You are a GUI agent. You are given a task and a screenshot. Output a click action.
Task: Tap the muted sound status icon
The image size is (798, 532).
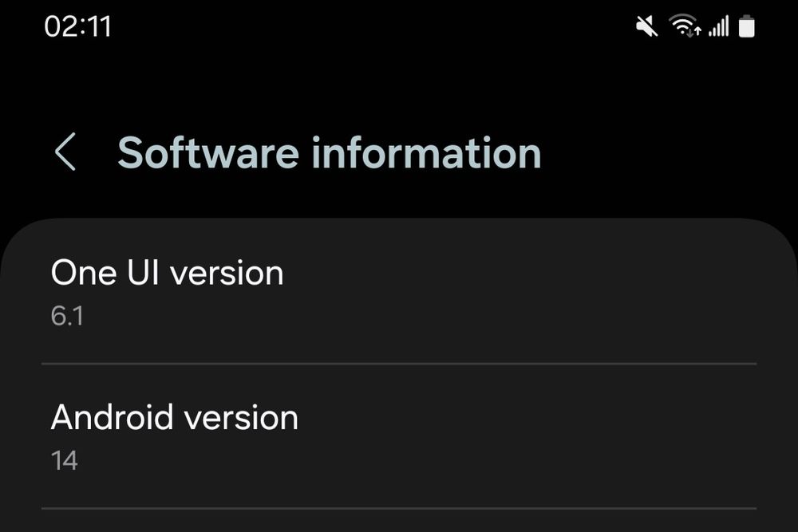point(646,27)
